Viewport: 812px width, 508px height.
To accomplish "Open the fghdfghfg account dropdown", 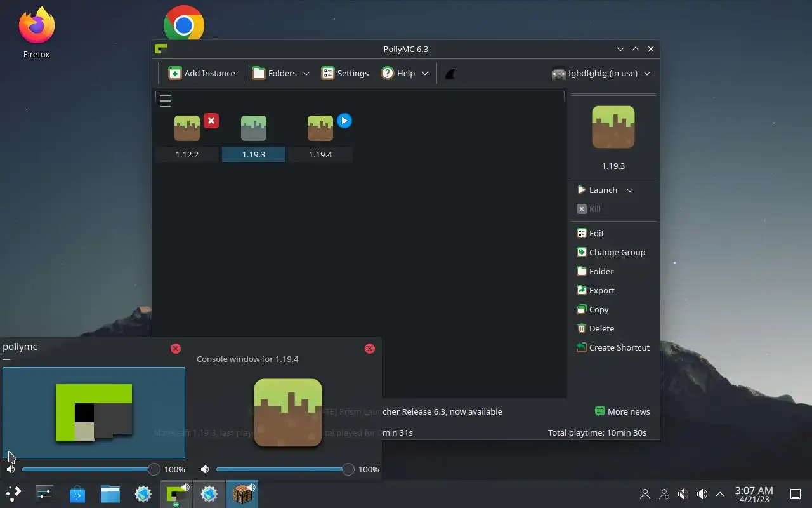I will pos(601,73).
